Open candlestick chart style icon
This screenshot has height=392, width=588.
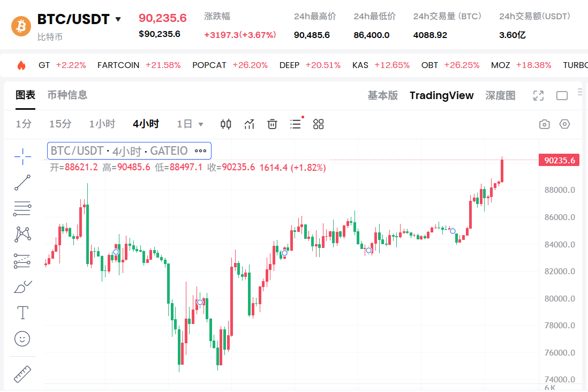pos(226,124)
